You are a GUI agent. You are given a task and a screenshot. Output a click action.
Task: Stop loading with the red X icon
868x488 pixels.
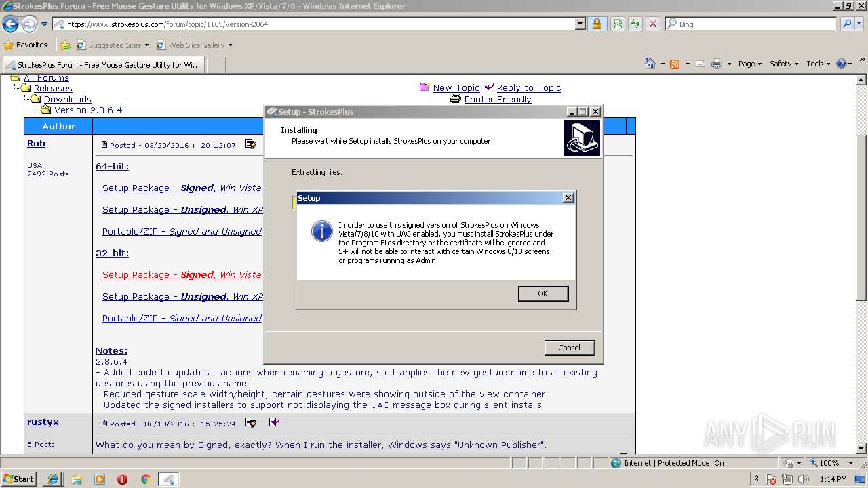pyautogui.click(x=652, y=24)
